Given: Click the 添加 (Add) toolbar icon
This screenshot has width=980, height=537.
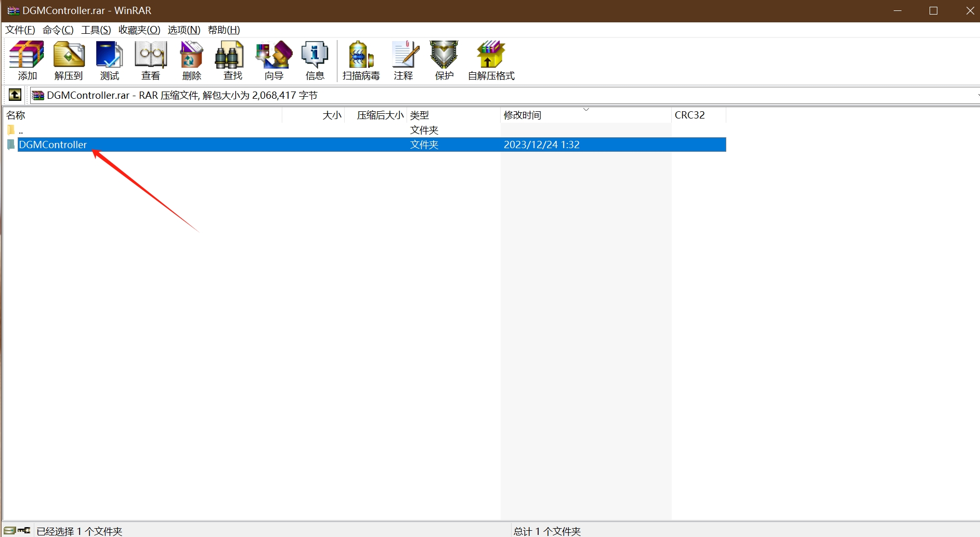Looking at the screenshot, I should point(27,55).
